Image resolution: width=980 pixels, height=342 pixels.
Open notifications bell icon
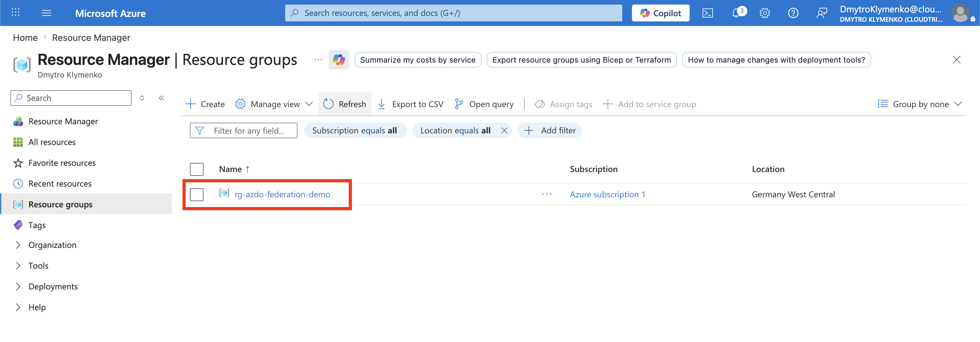[737, 13]
